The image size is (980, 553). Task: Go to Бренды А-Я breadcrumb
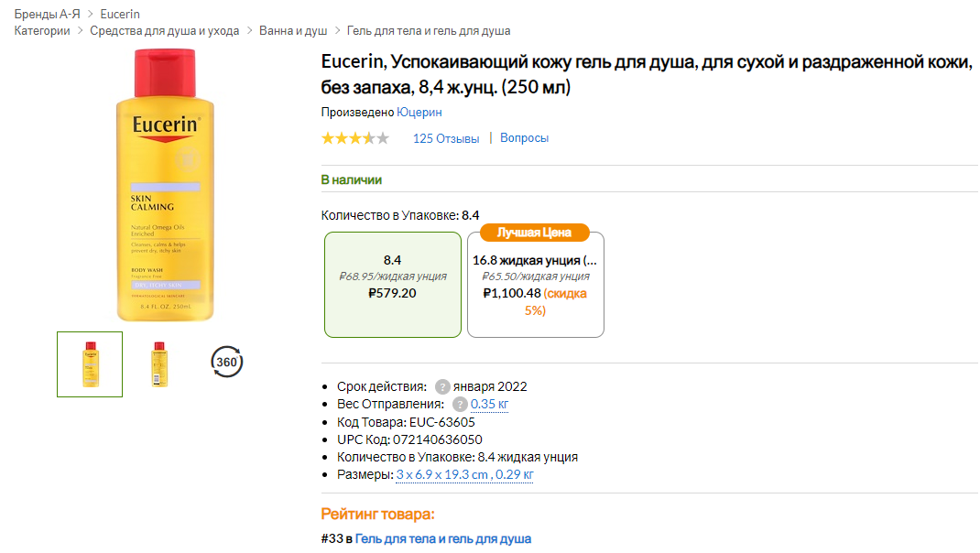(47, 14)
